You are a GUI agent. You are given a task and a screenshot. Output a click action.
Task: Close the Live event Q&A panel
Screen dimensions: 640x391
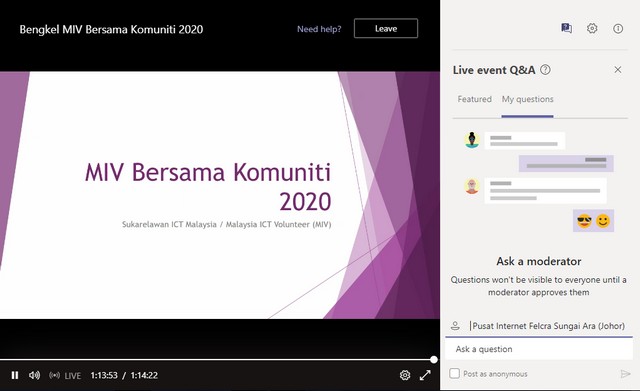point(618,70)
